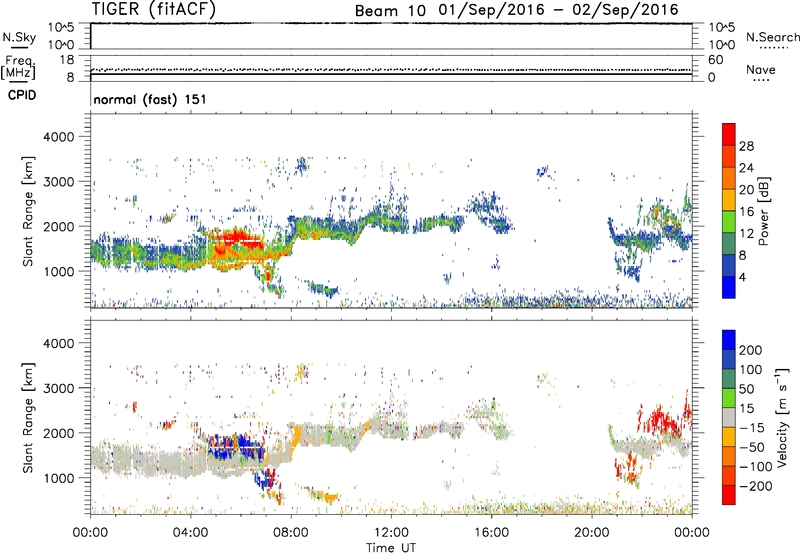The height and width of the screenshot is (554, 800).
Task: Click the -200 value on Velocity colorbar
Action: (756, 486)
